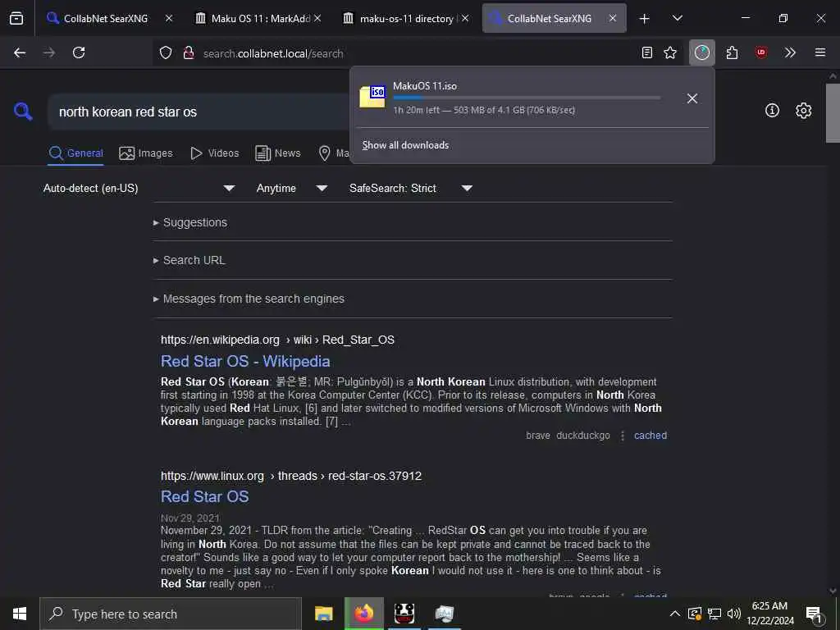This screenshot has height=630, width=840.
Task: Open the Windows Start menu
Action: pyautogui.click(x=20, y=614)
